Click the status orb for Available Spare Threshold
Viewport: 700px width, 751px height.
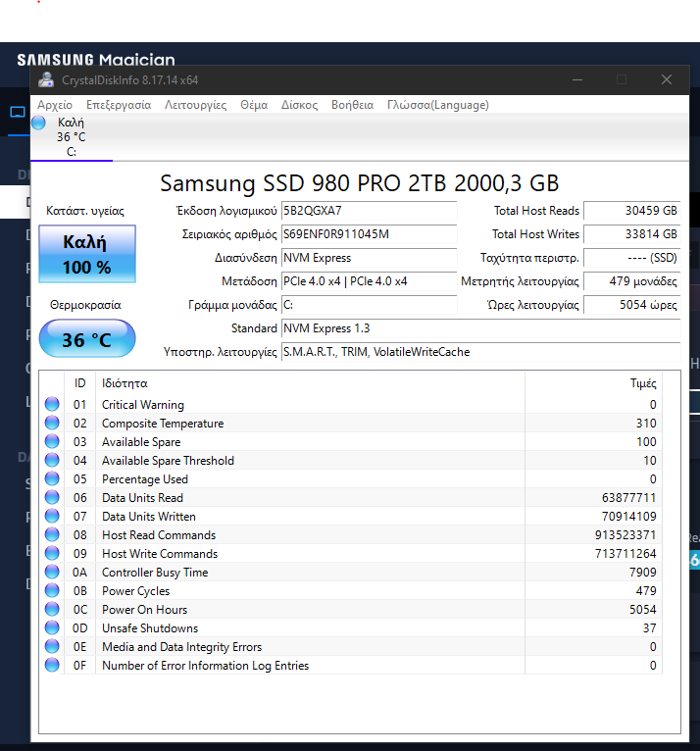(52, 460)
